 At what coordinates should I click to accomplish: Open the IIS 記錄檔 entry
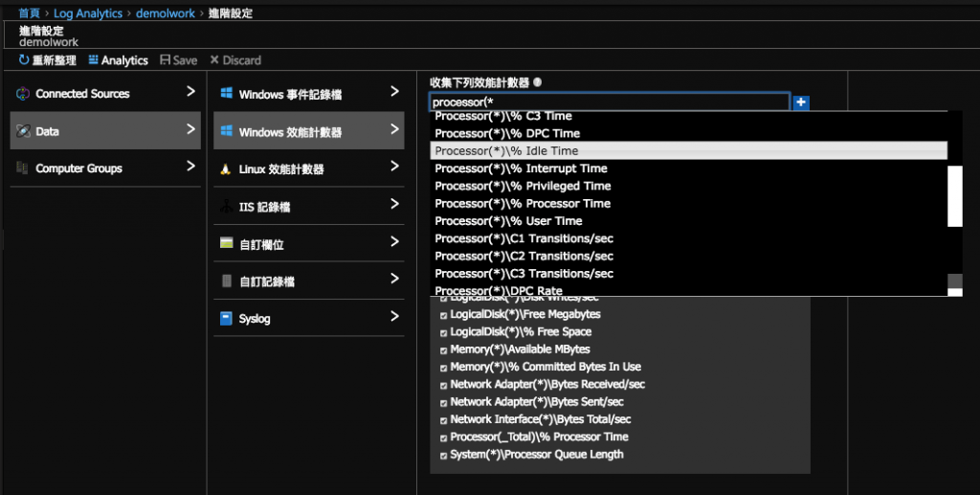pos(309,206)
